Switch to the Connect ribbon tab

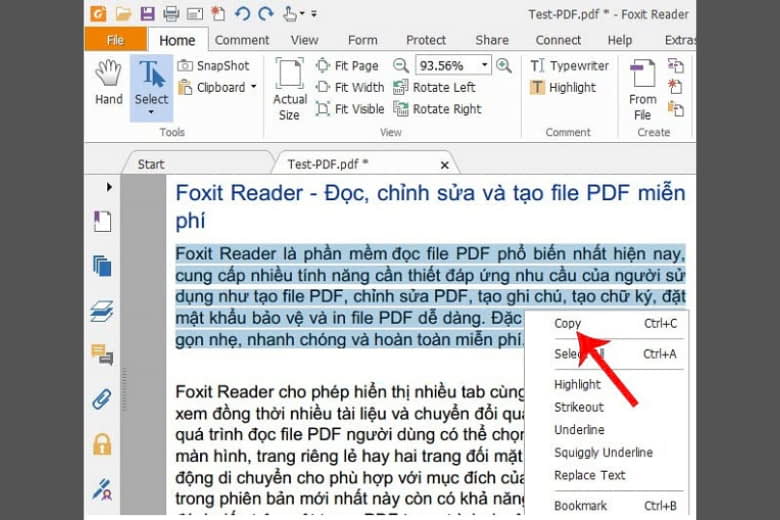tap(558, 40)
